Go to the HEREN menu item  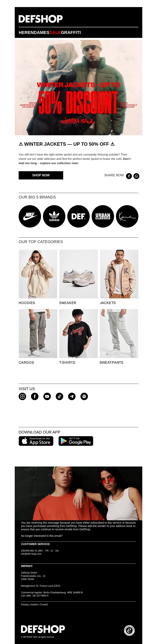tap(25, 33)
